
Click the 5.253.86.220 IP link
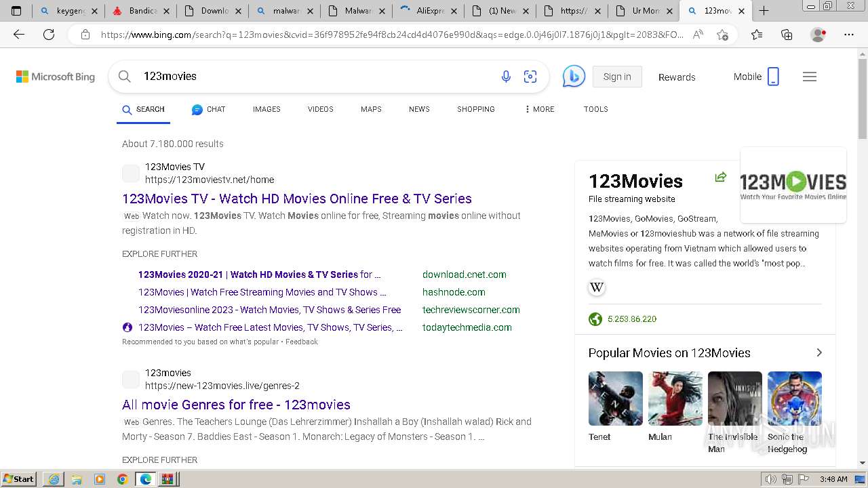[x=632, y=319]
